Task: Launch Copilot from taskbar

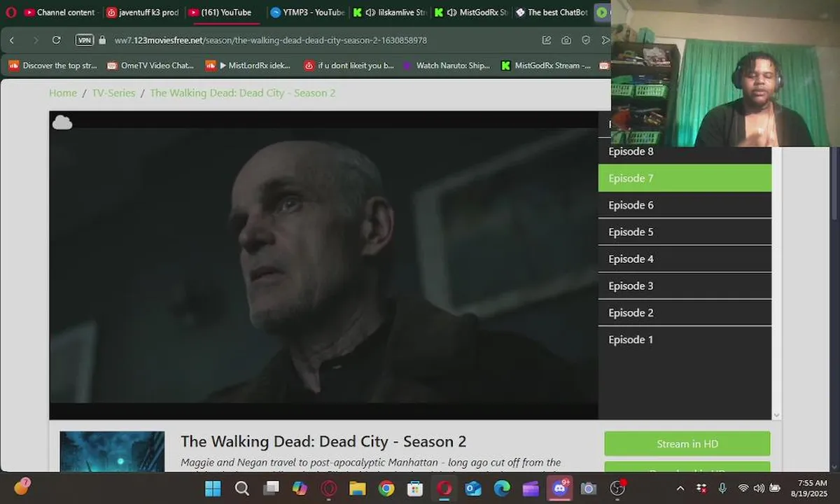Action: [x=300, y=488]
